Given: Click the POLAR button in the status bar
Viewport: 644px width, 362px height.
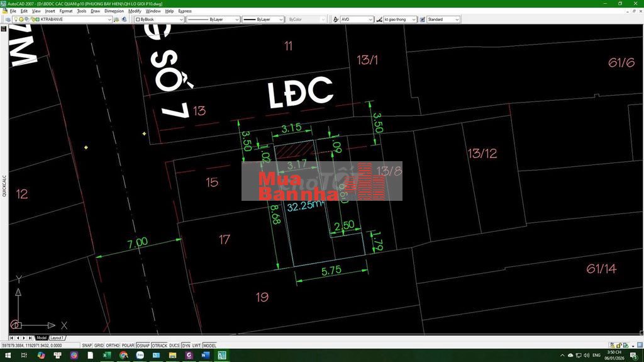Looking at the screenshot, I should [128, 346].
